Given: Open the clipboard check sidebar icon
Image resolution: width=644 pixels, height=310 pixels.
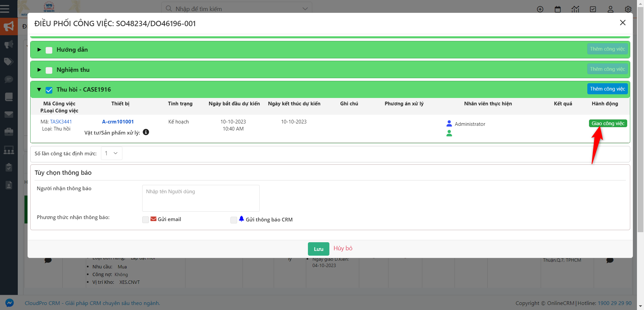Looking at the screenshot, I should coord(9,167).
